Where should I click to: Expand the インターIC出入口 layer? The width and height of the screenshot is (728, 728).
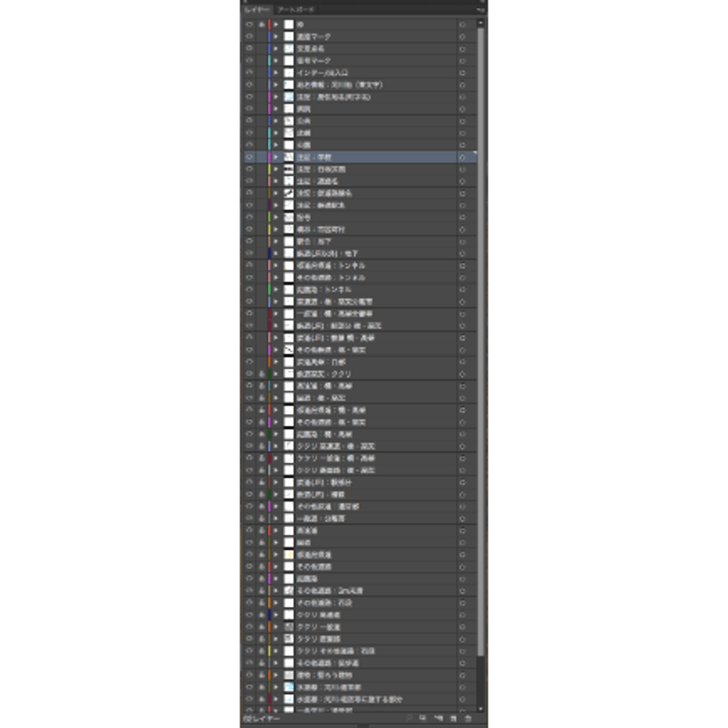click(276, 73)
